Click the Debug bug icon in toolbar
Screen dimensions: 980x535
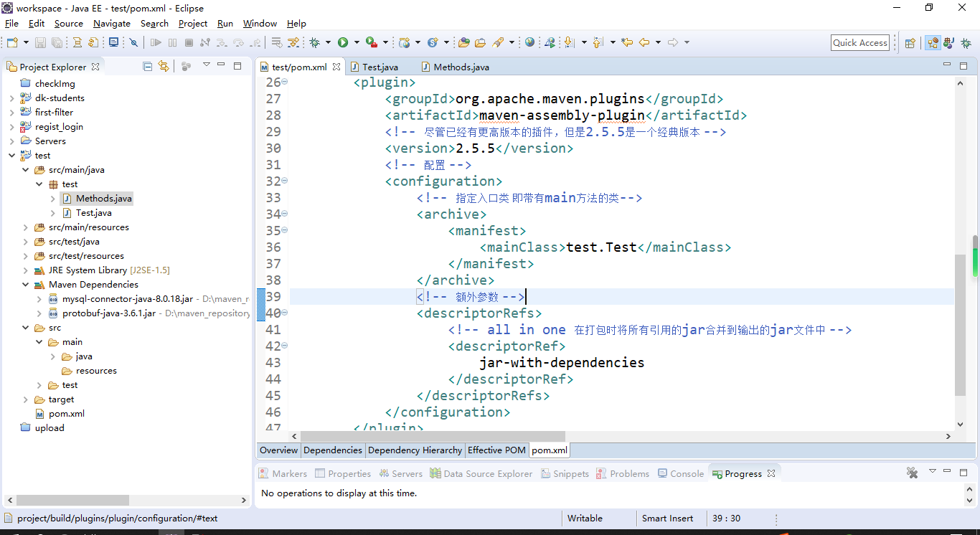point(314,43)
